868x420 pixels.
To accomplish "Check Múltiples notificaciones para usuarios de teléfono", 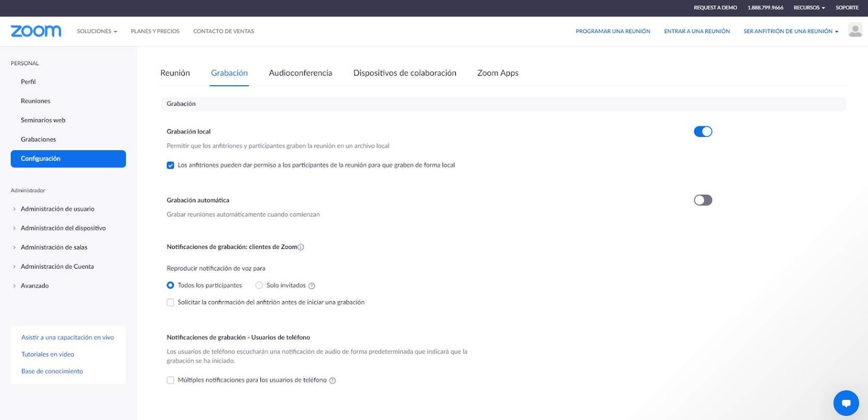I will (170, 380).
